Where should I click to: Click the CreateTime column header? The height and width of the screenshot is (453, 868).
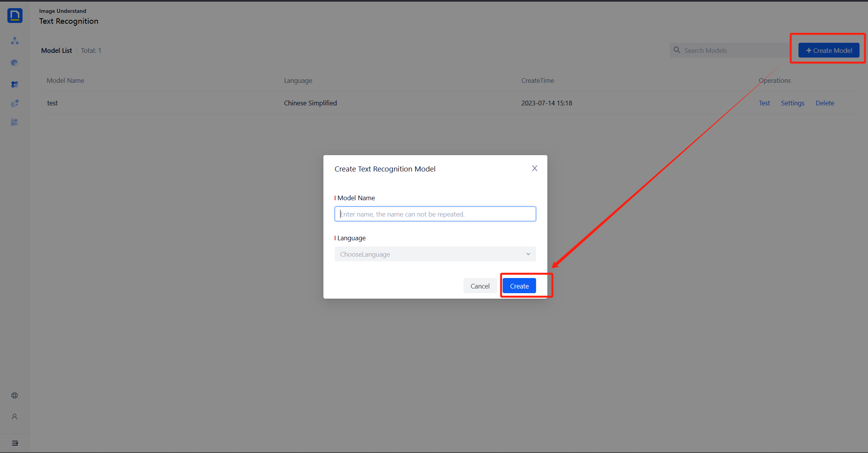tap(538, 80)
